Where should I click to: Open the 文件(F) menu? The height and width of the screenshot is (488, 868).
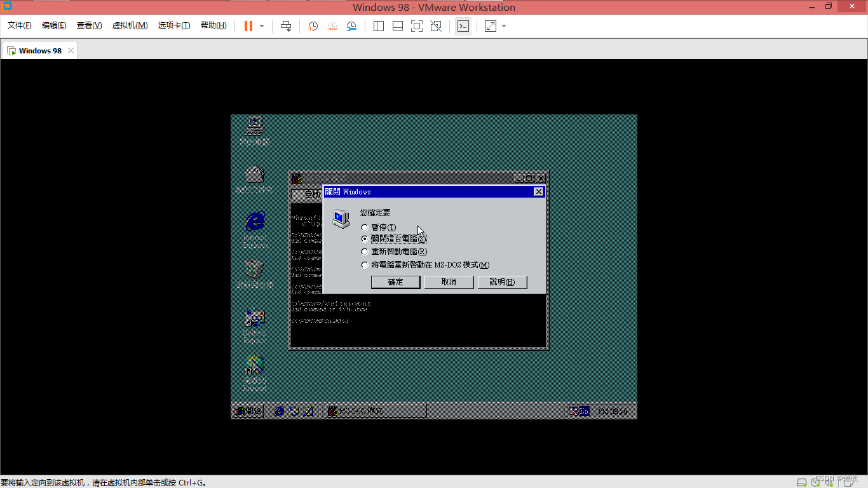20,25
